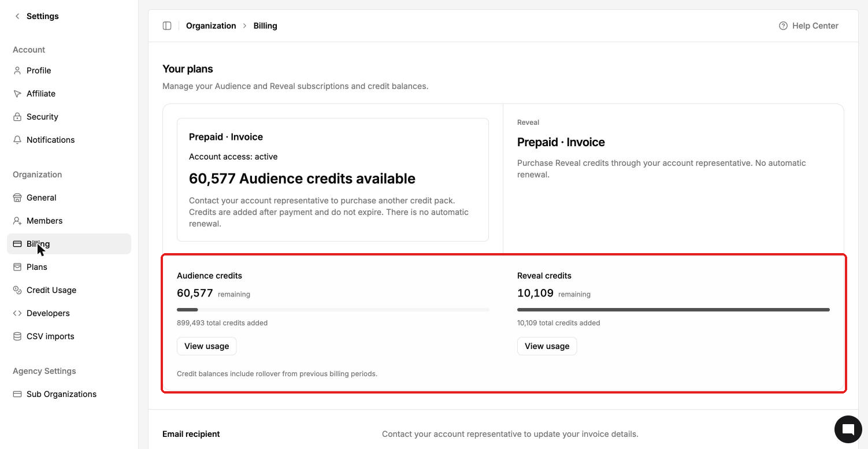Click the Plans icon in sidebar
Image resolution: width=868 pixels, height=449 pixels.
pyautogui.click(x=17, y=267)
